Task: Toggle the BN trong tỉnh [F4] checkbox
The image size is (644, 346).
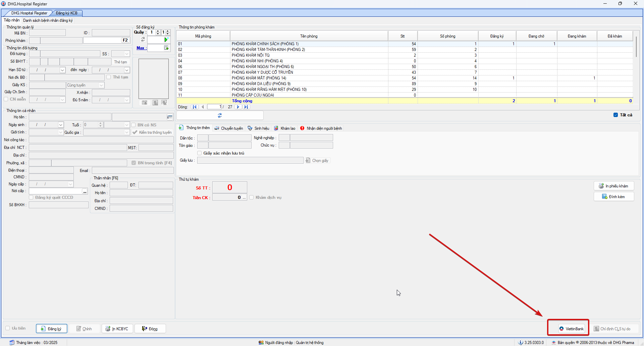Action: click(134, 163)
